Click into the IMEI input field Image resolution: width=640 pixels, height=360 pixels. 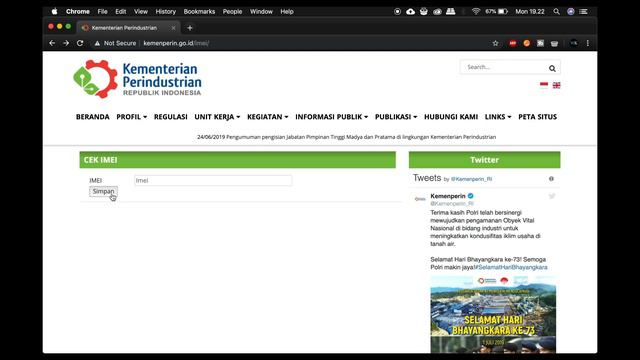pos(213,180)
